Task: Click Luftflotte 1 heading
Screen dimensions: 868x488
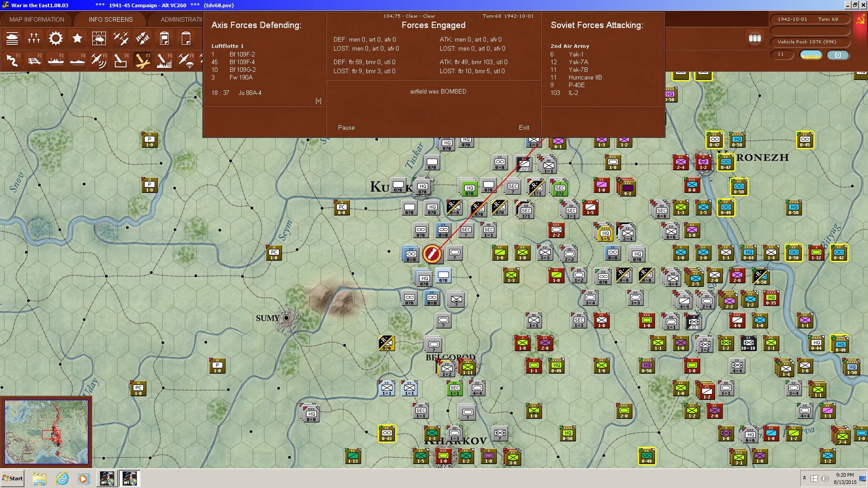Action: coord(227,46)
